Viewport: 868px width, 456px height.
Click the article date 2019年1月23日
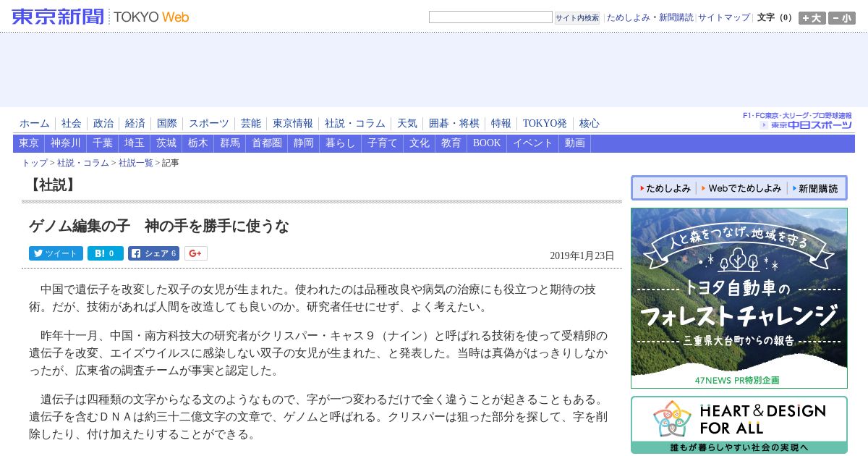pos(582,256)
